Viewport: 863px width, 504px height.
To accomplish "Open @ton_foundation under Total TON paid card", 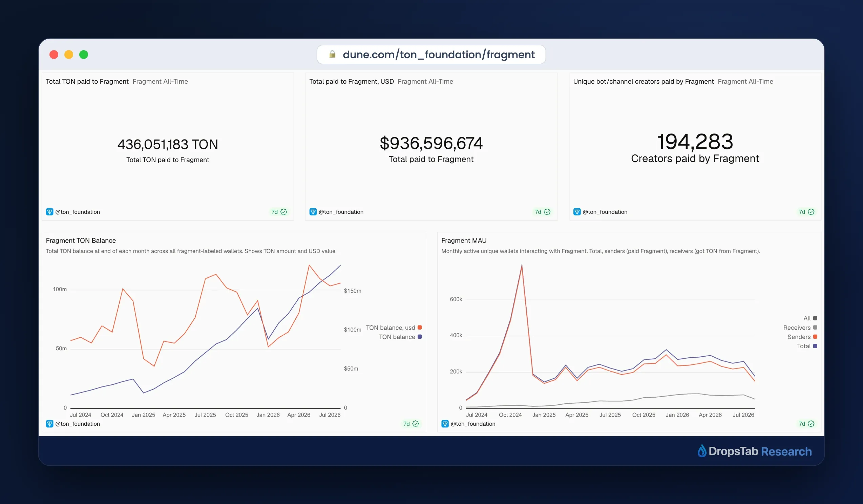I will coord(78,212).
